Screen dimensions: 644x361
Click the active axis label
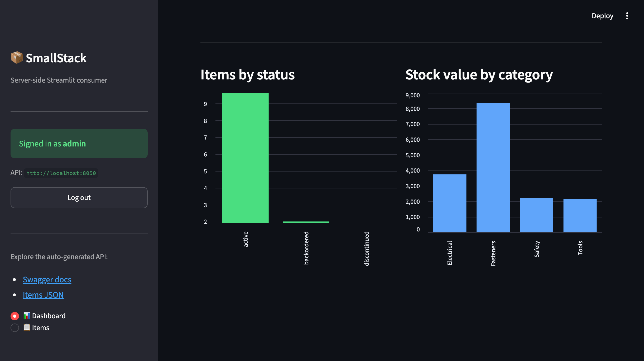[x=246, y=239]
